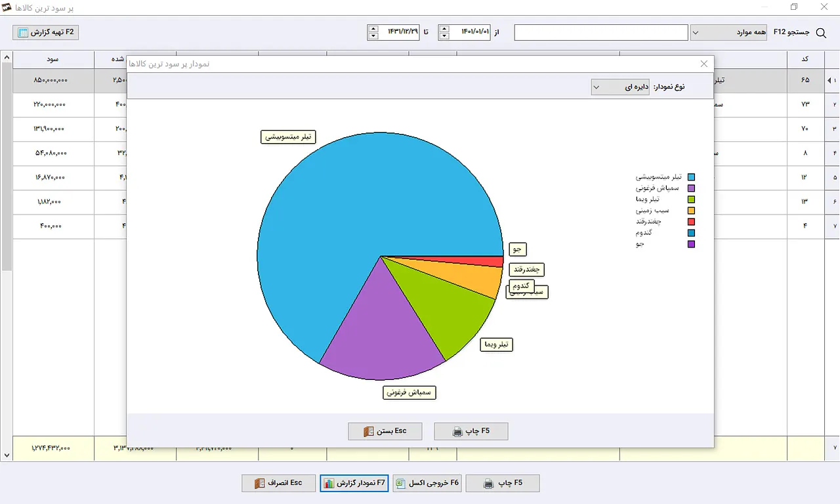Click purple legend swatch for سمپاش فرغونی

[691, 188]
